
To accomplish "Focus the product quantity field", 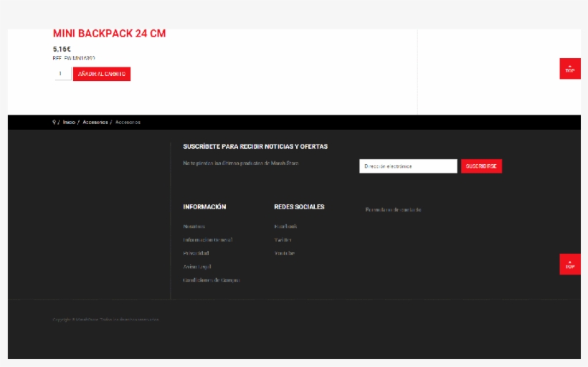I will (x=62, y=74).
